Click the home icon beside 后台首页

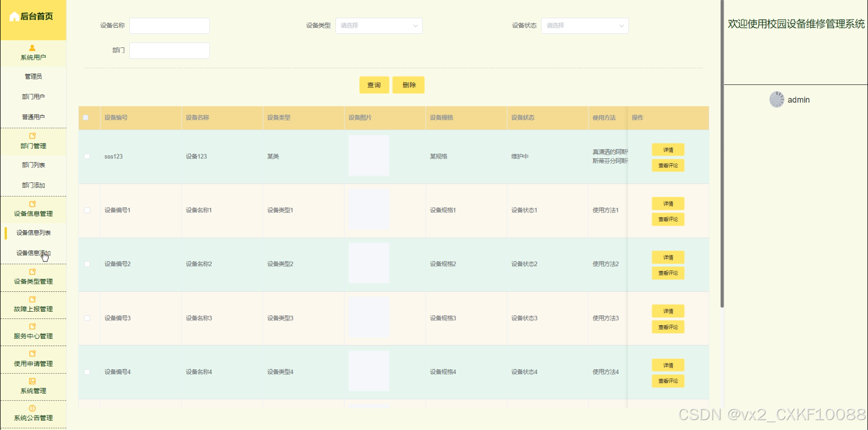coord(14,17)
